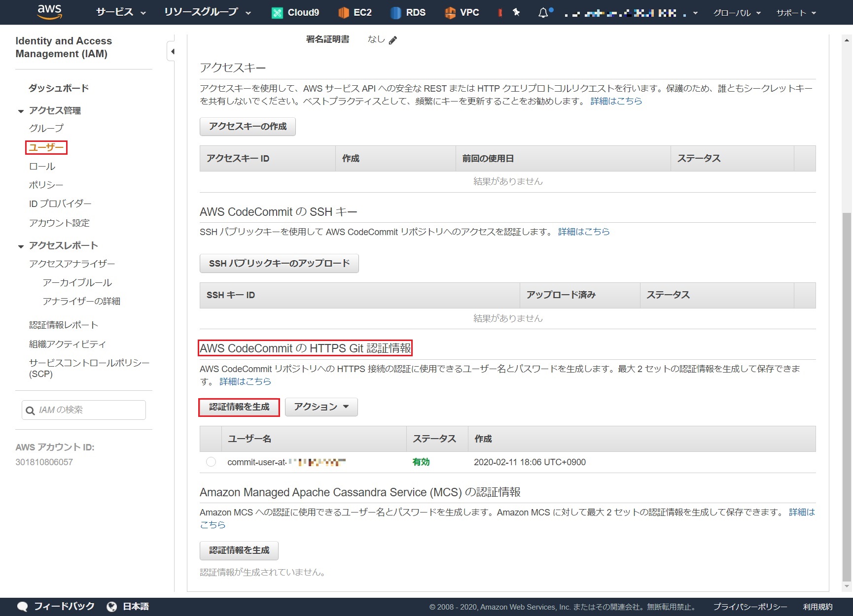This screenshot has height=616, width=853.
Task: Open the Cloud9 shortcut icon
Action: (x=277, y=13)
